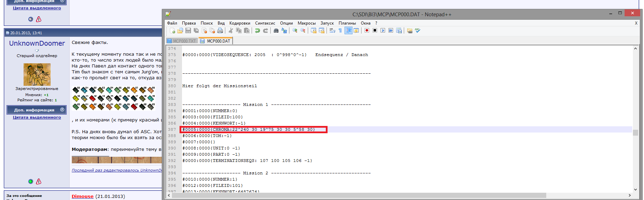The height and width of the screenshot is (200, 644).
Task: Click the Redo toolbar icon
Action: pos(266,30)
